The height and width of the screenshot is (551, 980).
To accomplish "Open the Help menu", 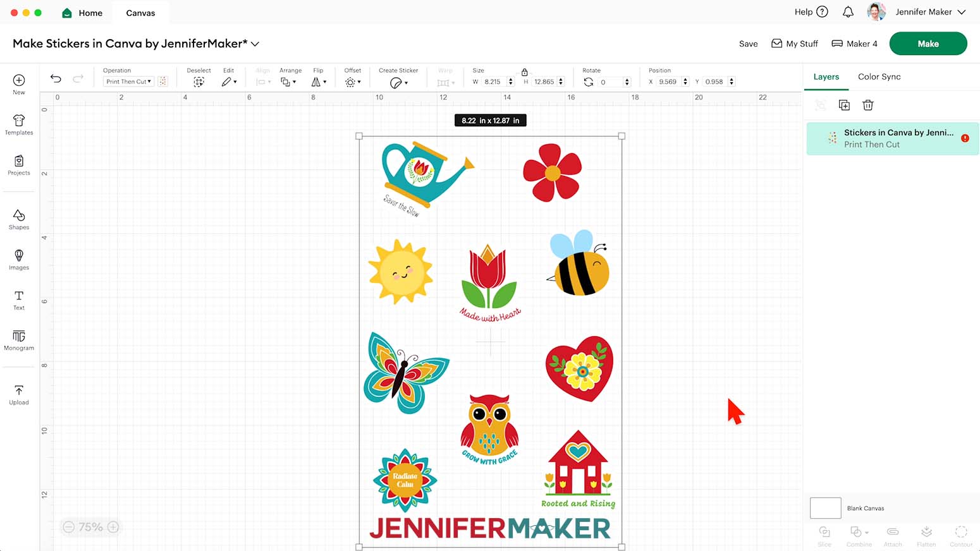I will pyautogui.click(x=811, y=12).
